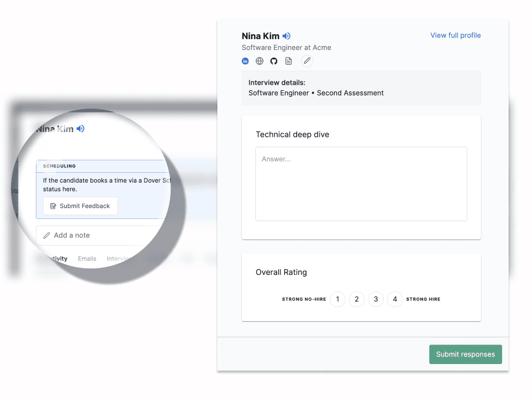Select overall rating 1
Image resolution: width=532 pixels, height=401 pixels.
(x=337, y=299)
